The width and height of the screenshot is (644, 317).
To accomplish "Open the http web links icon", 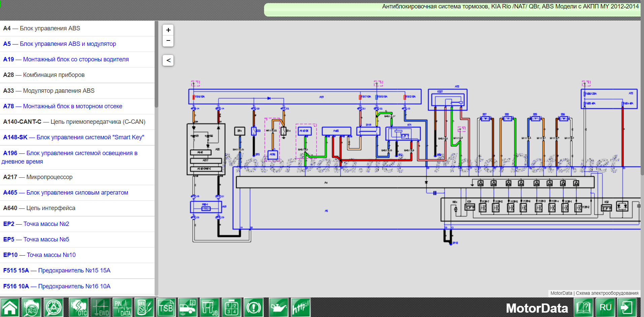I will coord(300,308).
